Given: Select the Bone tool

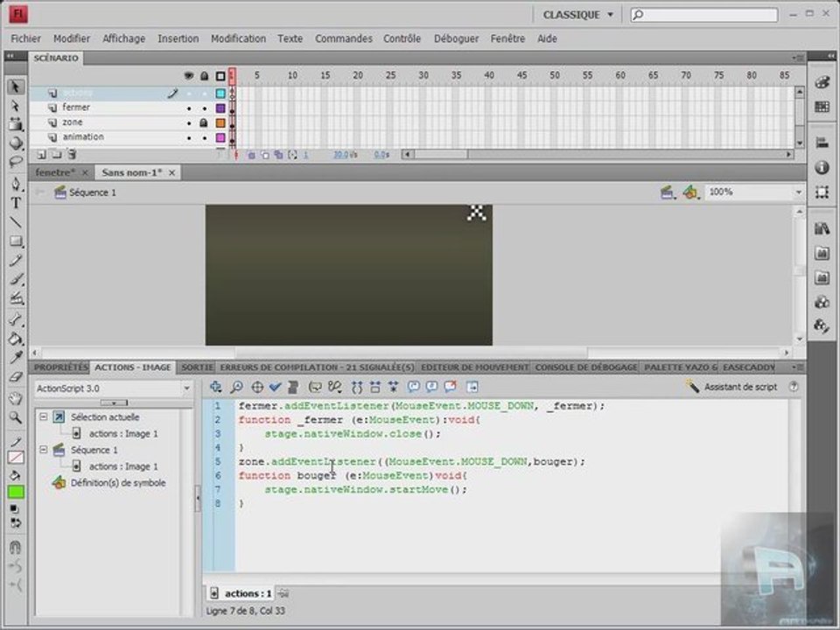Looking at the screenshot, I should click(16, 320).
